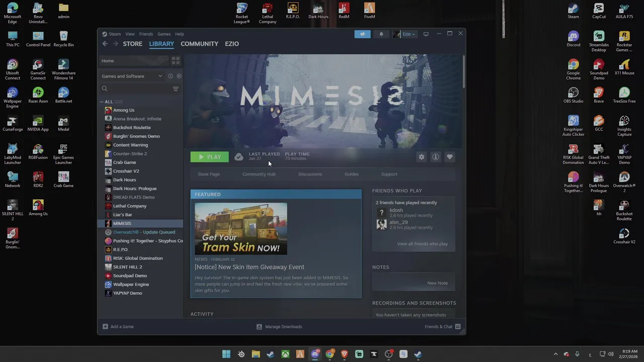Open Windows Start menu
Viewport: 644px width, 362px height.
226,354
